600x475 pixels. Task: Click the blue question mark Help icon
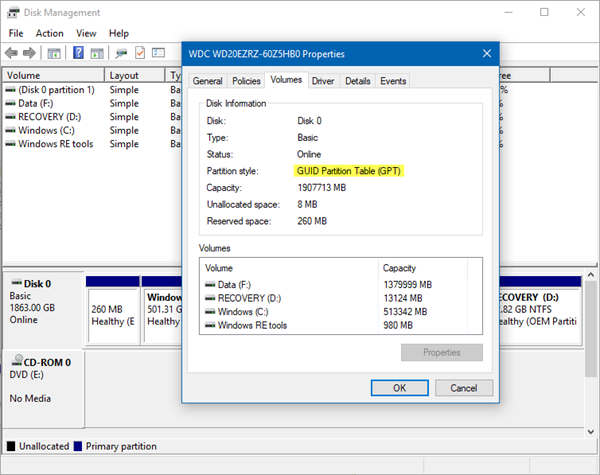click(x=78, y=52)
